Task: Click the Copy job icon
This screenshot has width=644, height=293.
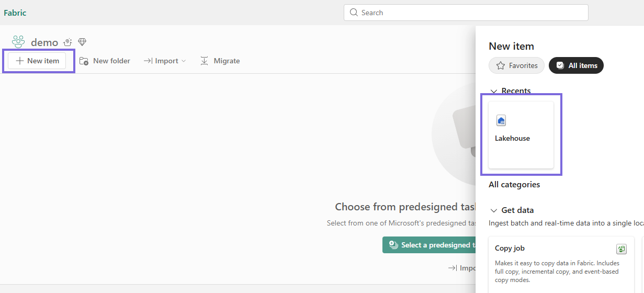Action: click(622, 249)
